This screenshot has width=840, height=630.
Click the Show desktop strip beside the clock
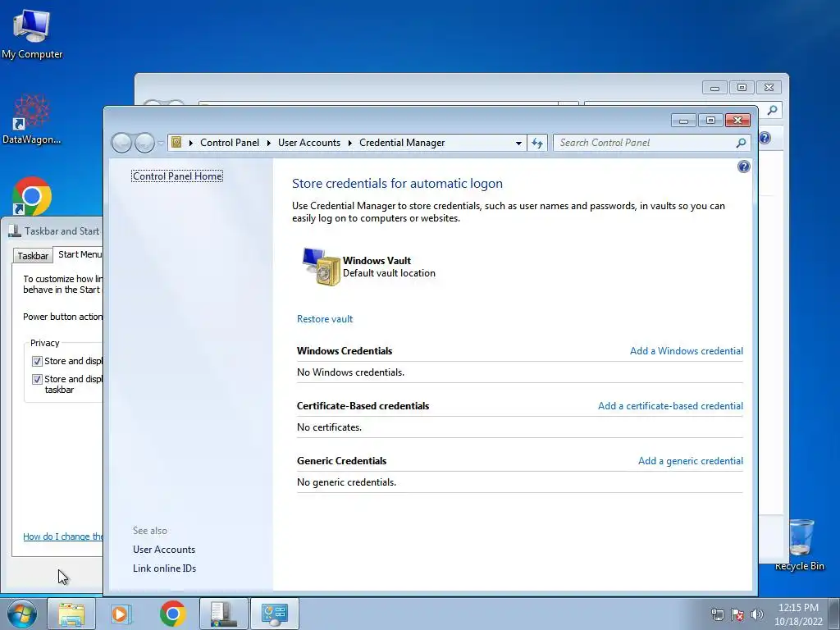[834, 614]
